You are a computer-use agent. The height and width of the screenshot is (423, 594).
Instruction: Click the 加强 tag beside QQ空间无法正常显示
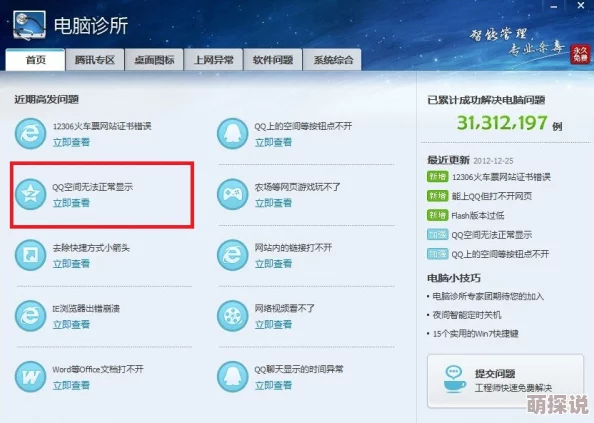point(438,234)
